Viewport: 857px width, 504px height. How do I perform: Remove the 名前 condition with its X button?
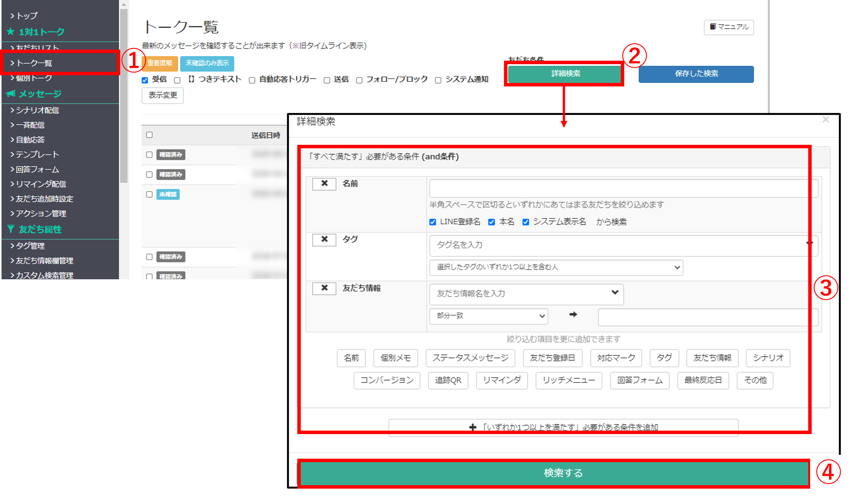click(x=324, y=184)
